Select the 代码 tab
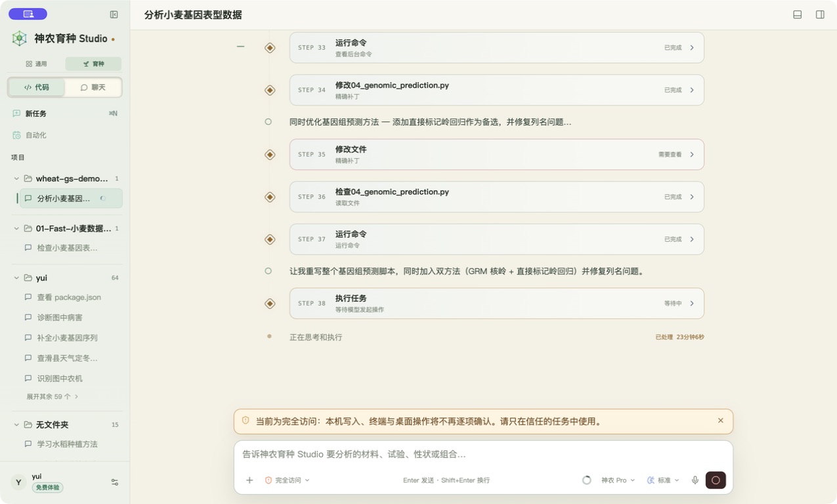The height and width of the screenshot is (504, 837). 37,87
